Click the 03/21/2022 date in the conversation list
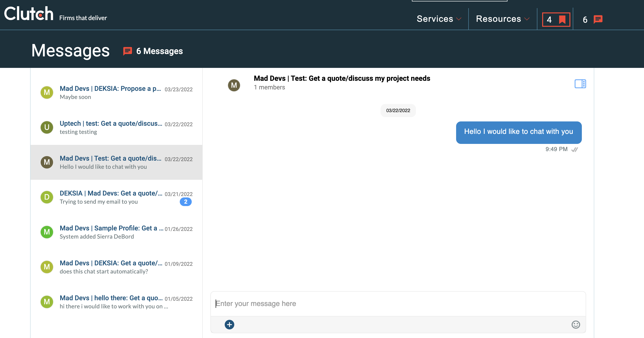Image resolution: width=644 pixels, height=338 pixels. click(x=179, y=194)
